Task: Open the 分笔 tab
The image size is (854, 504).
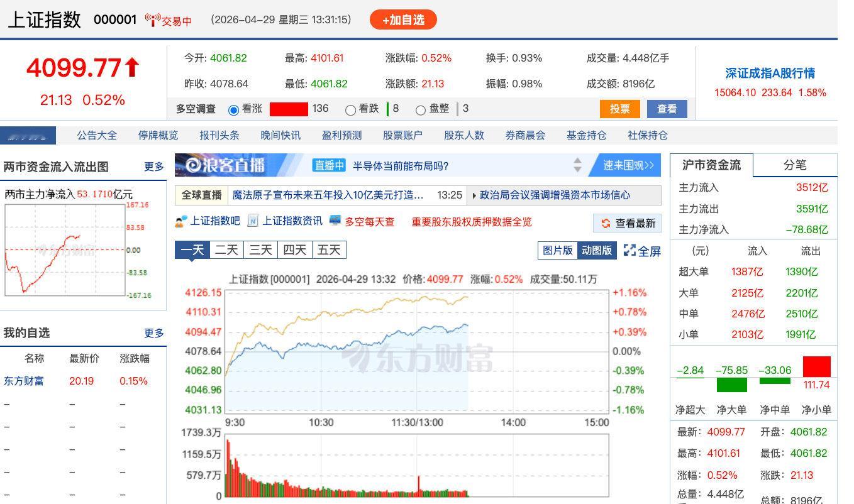Action: tap(795, 165)
